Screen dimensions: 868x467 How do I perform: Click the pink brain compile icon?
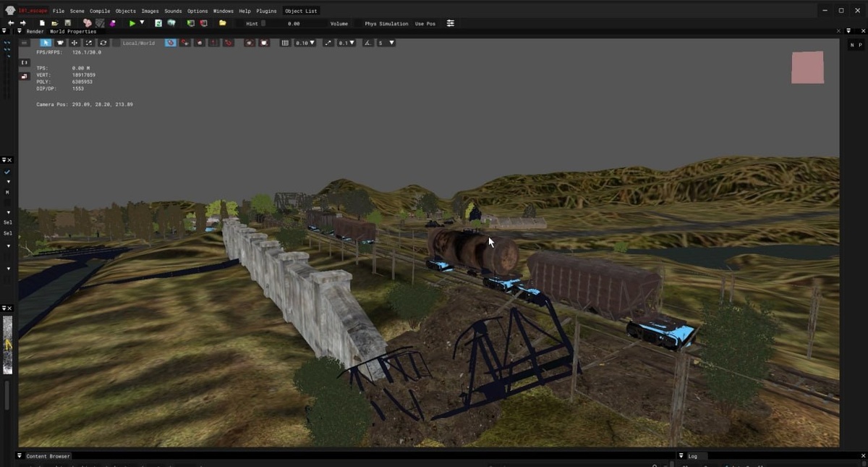pyautogui.click(x=87, y=23)
